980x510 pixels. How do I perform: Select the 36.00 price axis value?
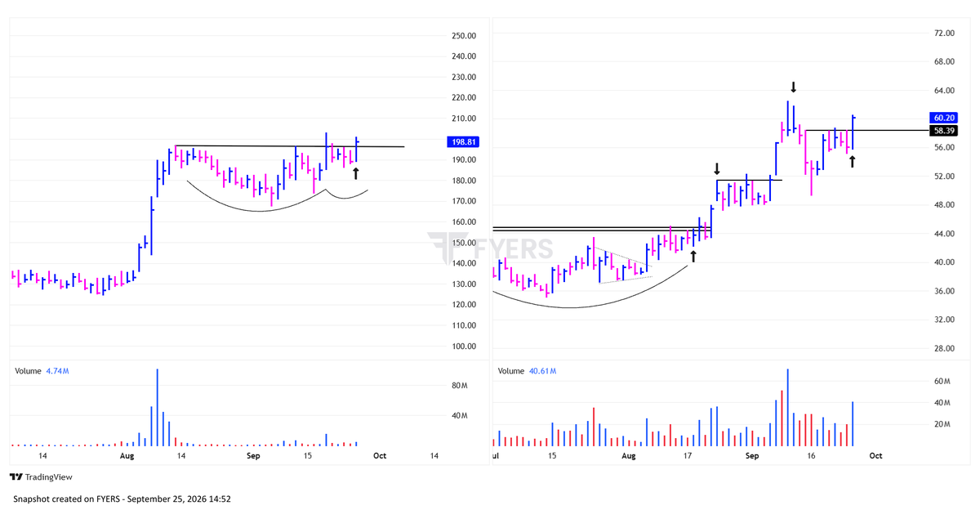[944, 291]
